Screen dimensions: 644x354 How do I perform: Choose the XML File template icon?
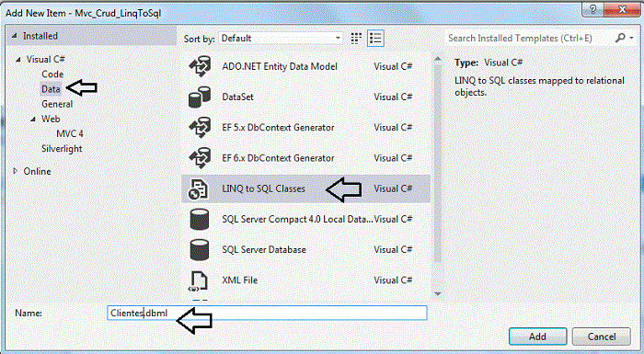[x=199, y=280]
